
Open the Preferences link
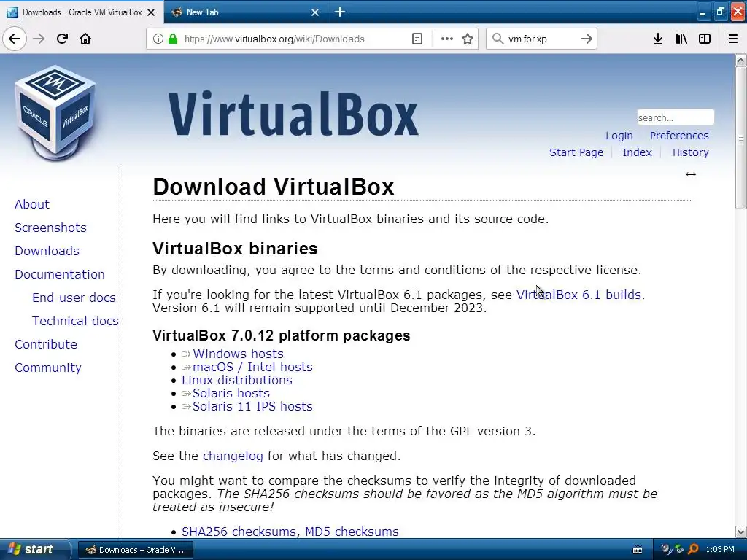(679, 136)
